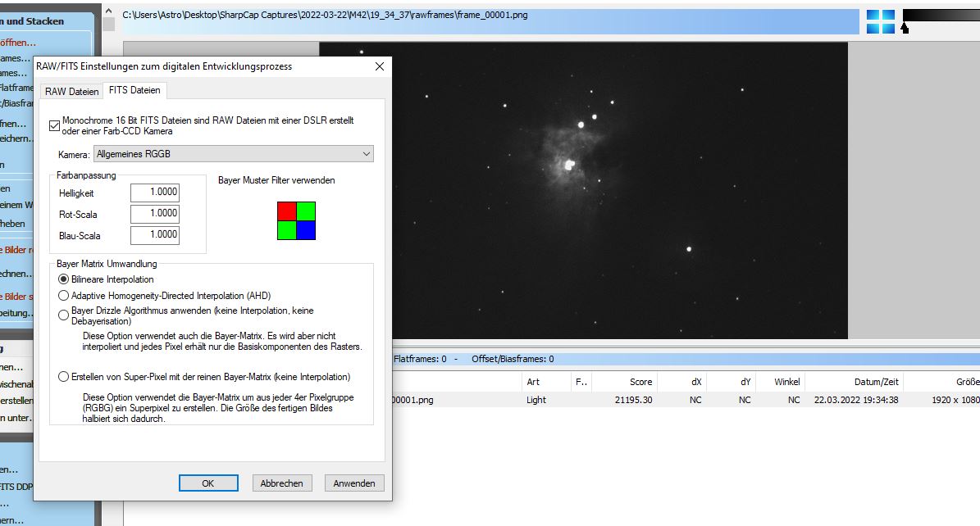Click the dY column header

(730, 382)
